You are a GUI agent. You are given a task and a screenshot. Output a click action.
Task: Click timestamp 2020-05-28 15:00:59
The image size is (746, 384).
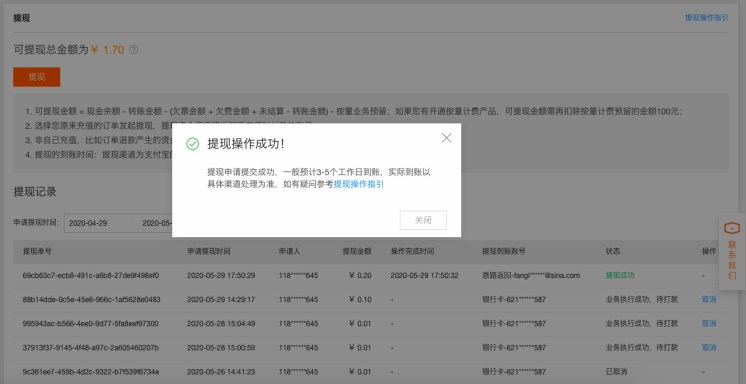click(x=221, y=347)
